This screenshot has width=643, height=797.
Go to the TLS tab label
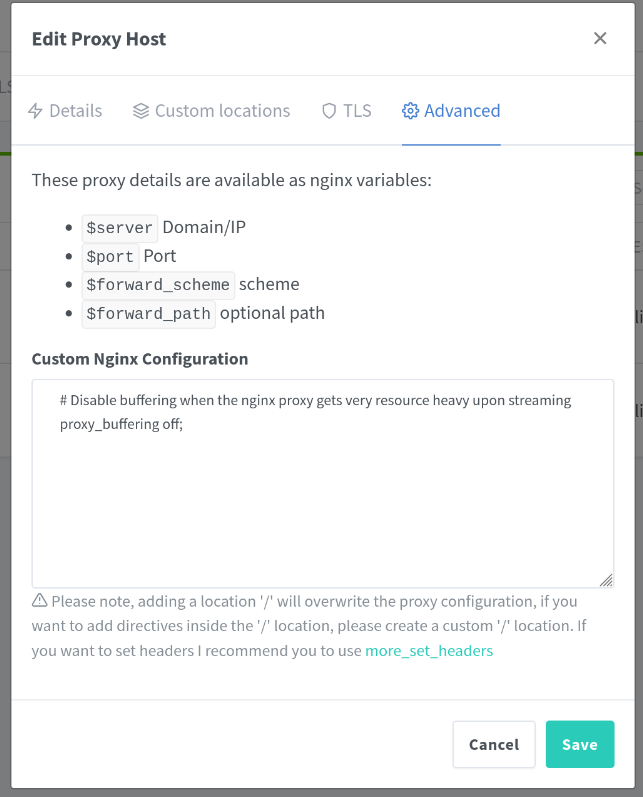(357, 111)
